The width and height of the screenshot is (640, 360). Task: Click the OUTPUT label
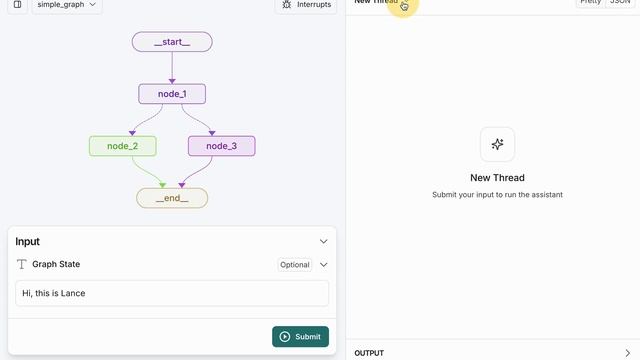tap(369, 353)
